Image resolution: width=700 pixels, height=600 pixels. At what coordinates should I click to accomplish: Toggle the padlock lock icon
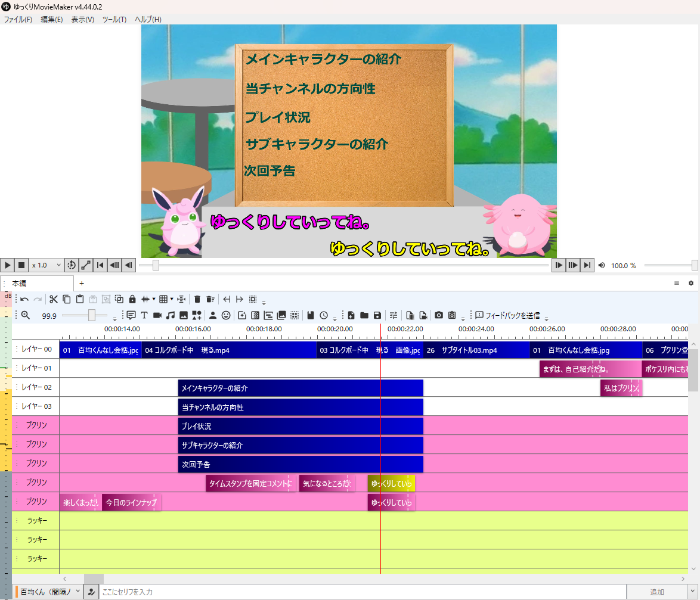[132, 299]
